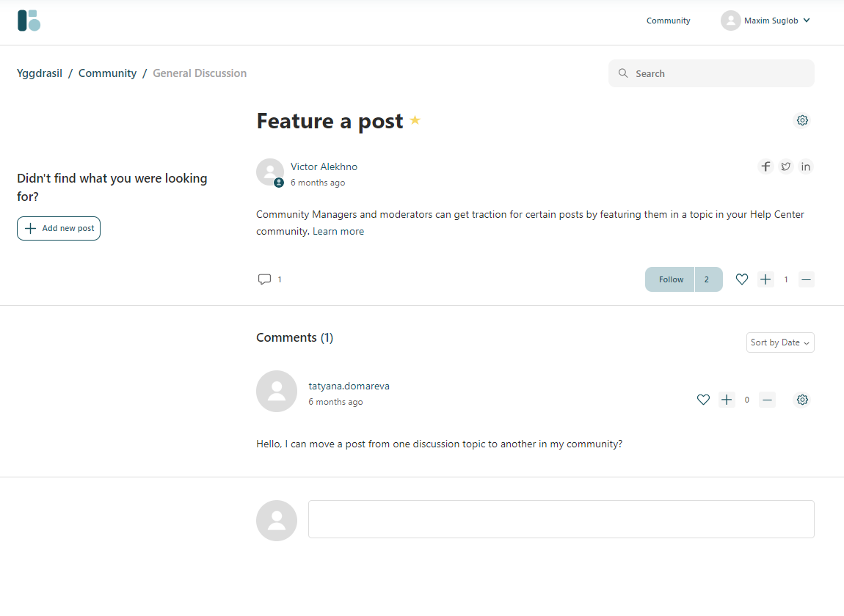Share the post via LinkedIn icon
The image size is (844, 616).
[806, 166]
